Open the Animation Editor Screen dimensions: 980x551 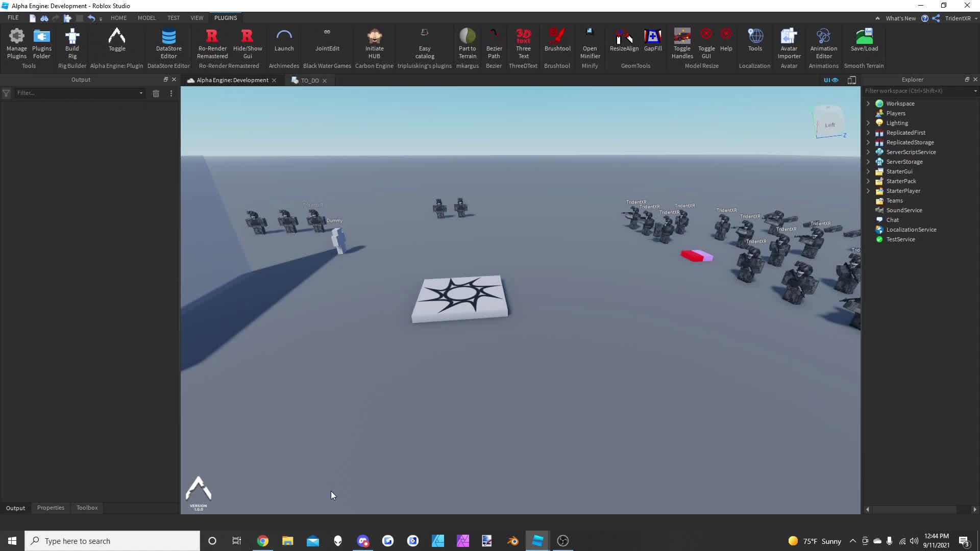tap(823, 43)
